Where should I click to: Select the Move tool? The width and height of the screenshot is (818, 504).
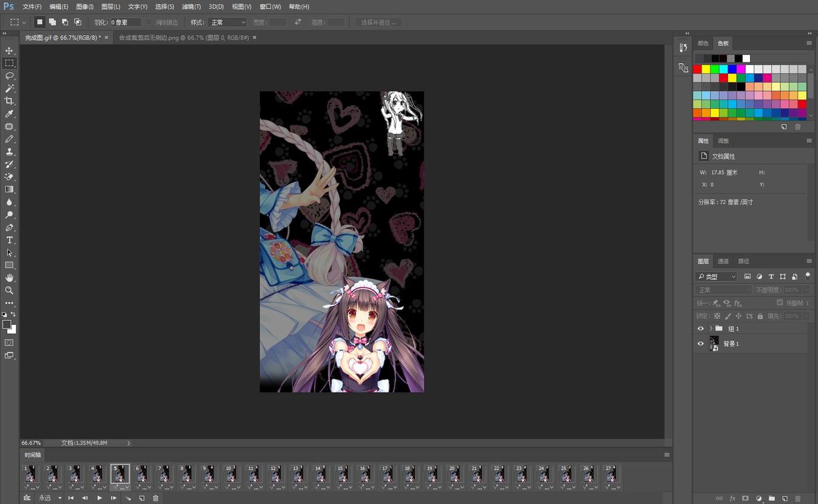[x=9, y=50]
